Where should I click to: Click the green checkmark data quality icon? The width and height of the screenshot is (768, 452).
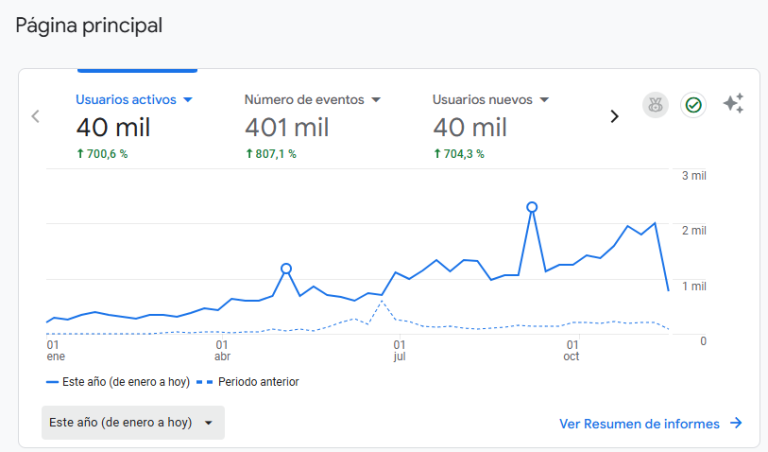(x=693, y=105)
